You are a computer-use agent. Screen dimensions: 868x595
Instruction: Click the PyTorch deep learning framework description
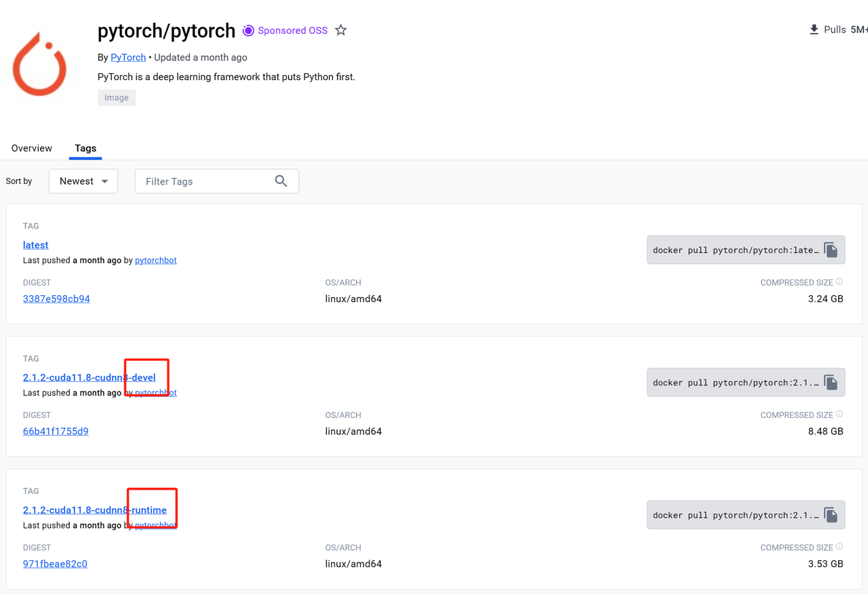pyautogui.click(x=226, y=77)
